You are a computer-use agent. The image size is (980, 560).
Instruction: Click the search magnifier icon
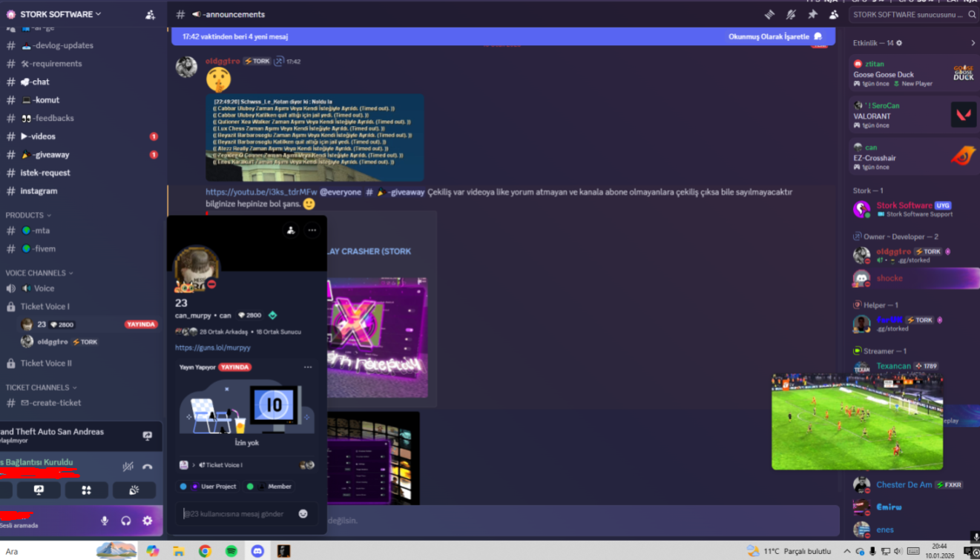(x=972, y=14)
